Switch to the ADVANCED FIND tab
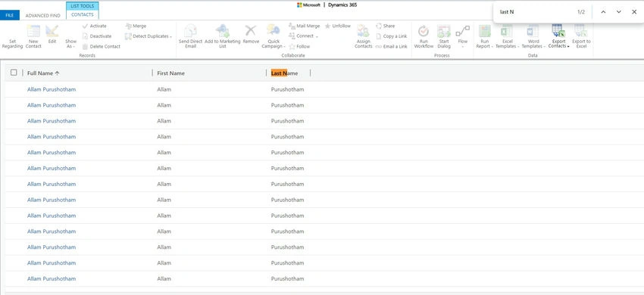 click(42, 16)
